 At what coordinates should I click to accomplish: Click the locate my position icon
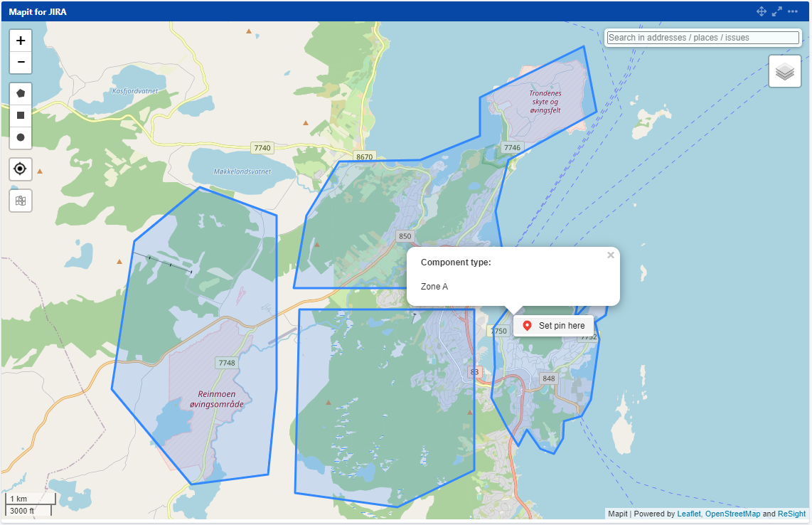click(21, 169)
